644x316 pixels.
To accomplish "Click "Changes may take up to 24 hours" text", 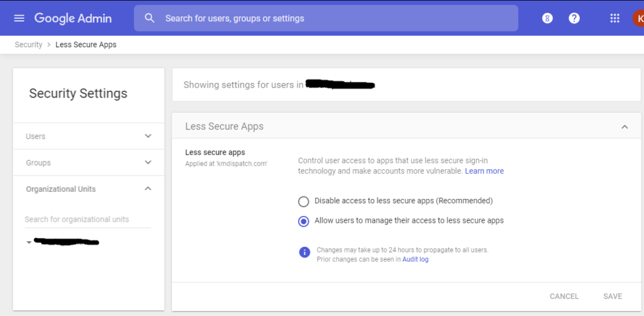I will point(402,250).
